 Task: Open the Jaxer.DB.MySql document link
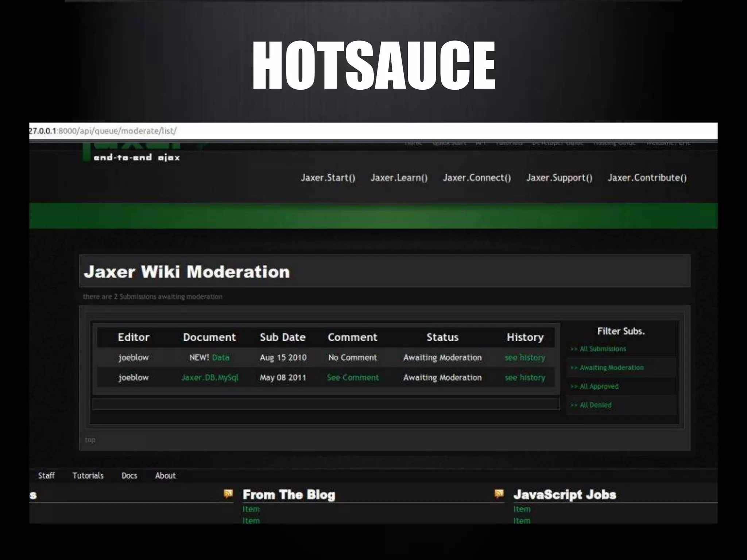pos(210,377)
